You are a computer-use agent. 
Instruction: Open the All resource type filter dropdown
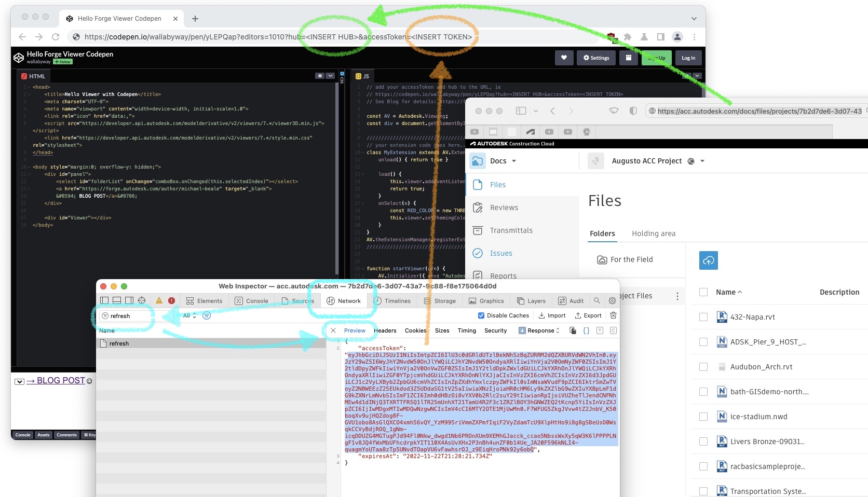(x=189, y=315)
